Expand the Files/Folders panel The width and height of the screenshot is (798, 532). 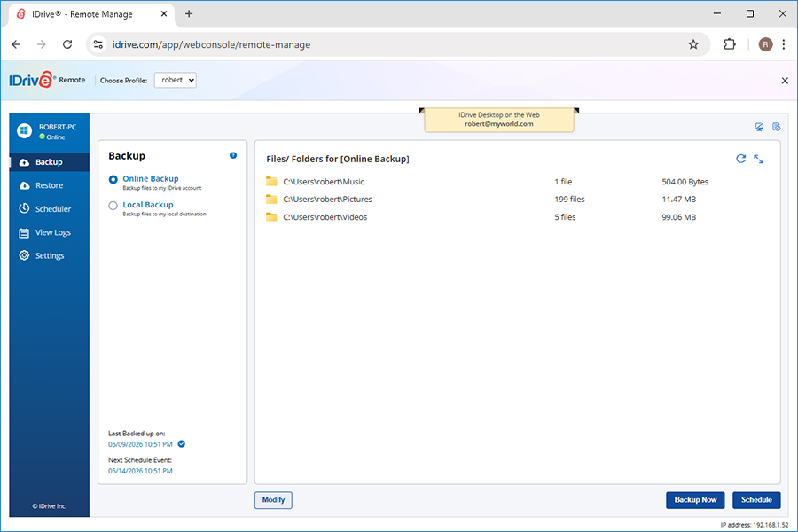pos(759,160)
